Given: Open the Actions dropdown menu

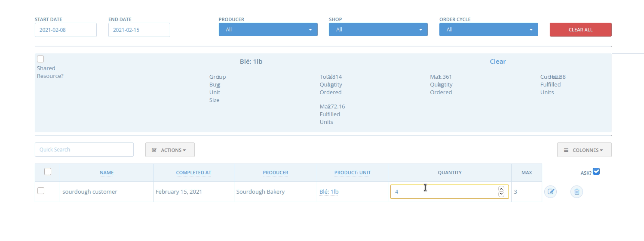Looking at the screenshot, I should 170,150.
